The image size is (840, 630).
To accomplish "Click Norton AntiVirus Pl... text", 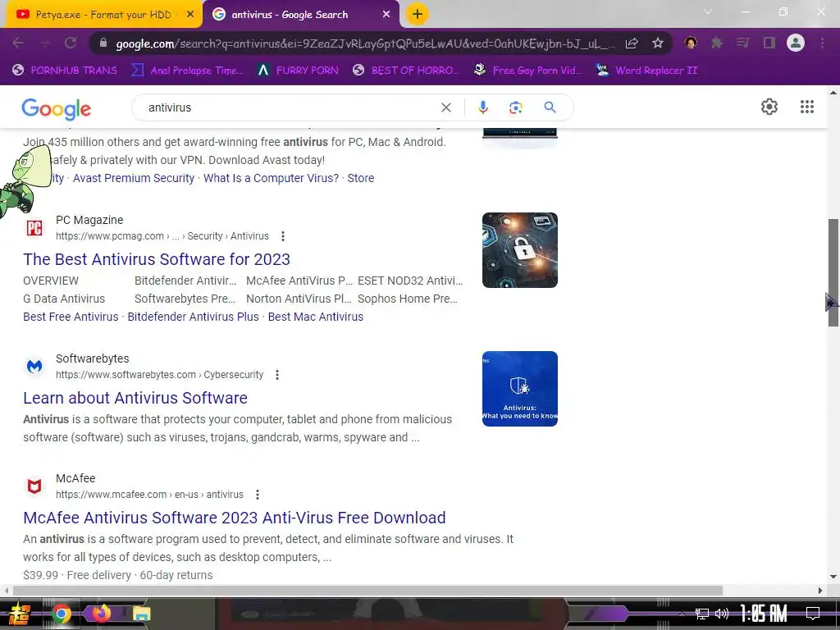I will pyautogui.click(x=299, y=299).
